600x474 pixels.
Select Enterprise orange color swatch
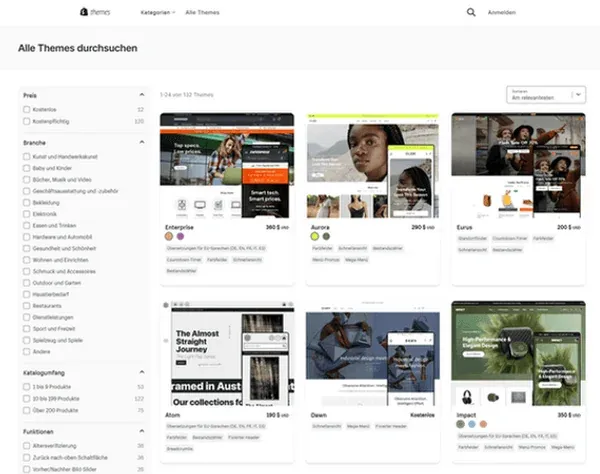[x=169, y=236]
